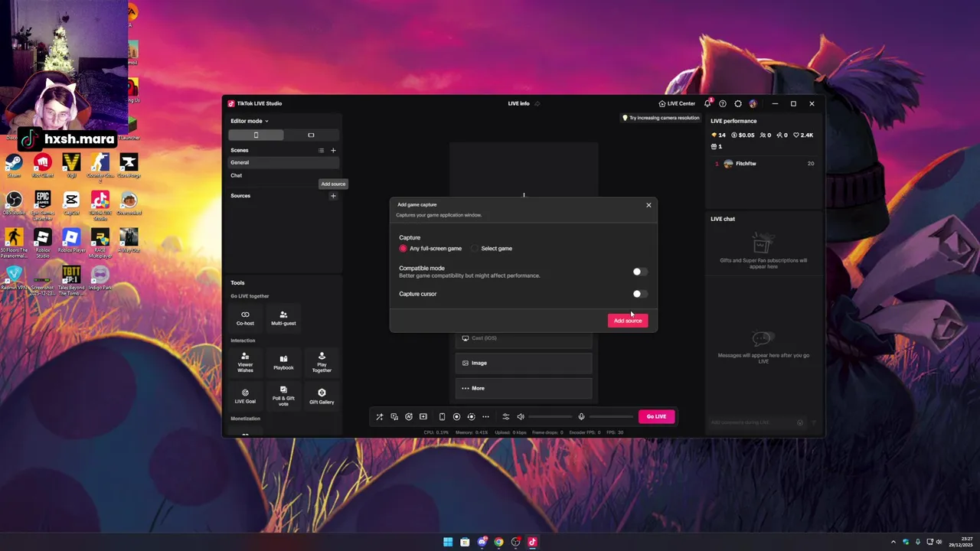Close the Add game capture dialog
980x551 pixels.
(648, 205)
